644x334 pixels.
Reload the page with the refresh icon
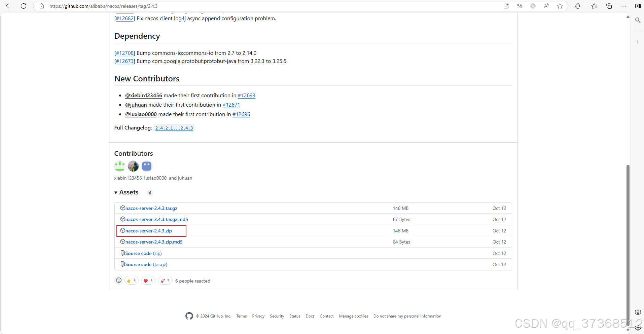pyautogui.click(x=24, y=6)
